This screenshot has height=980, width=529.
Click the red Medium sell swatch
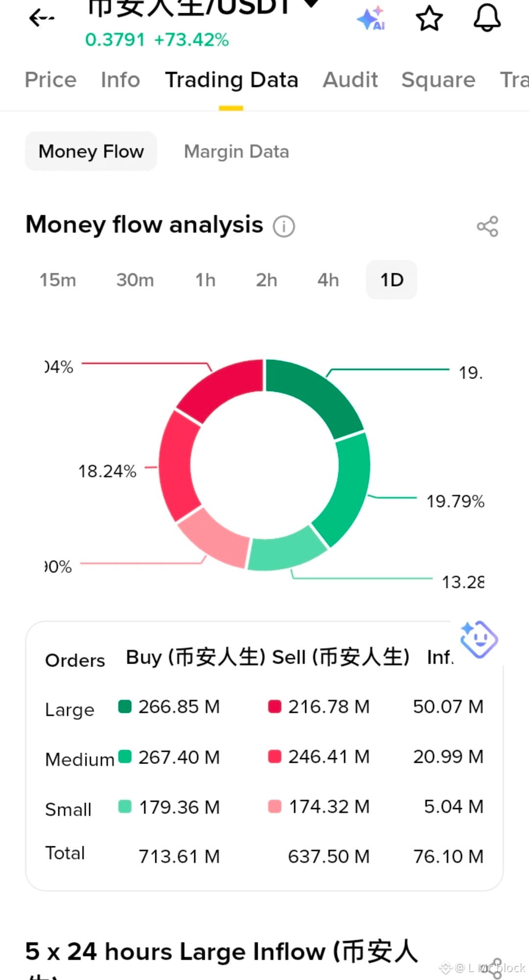coord(275,756)
